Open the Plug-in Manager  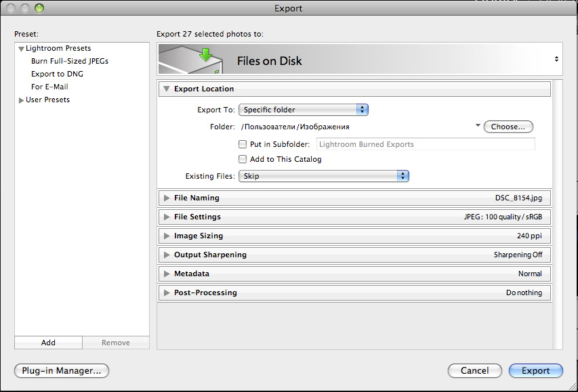pos(62,370)
